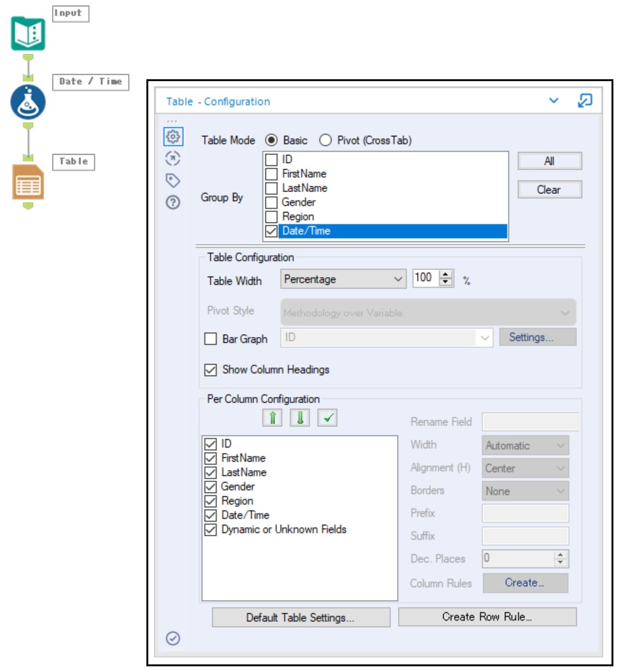The height and width of the screenshot is (672, 621).
Task: Select the Date/Time formula tool icon
Action: [28, 102]
